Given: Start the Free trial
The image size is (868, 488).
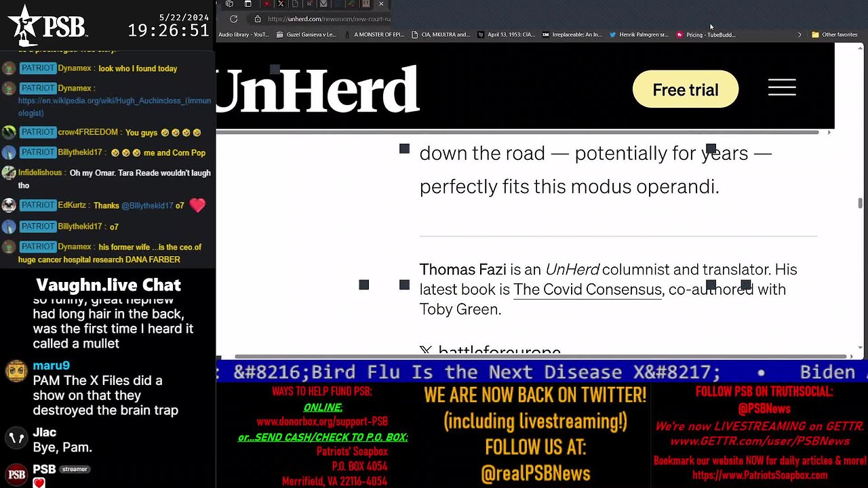Looking at the screenshot, I should tap(685, 89).
